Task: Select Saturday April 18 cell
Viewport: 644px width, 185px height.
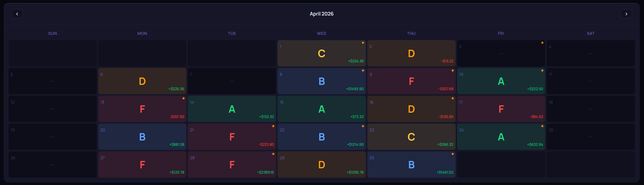Action: coord(591,109)
